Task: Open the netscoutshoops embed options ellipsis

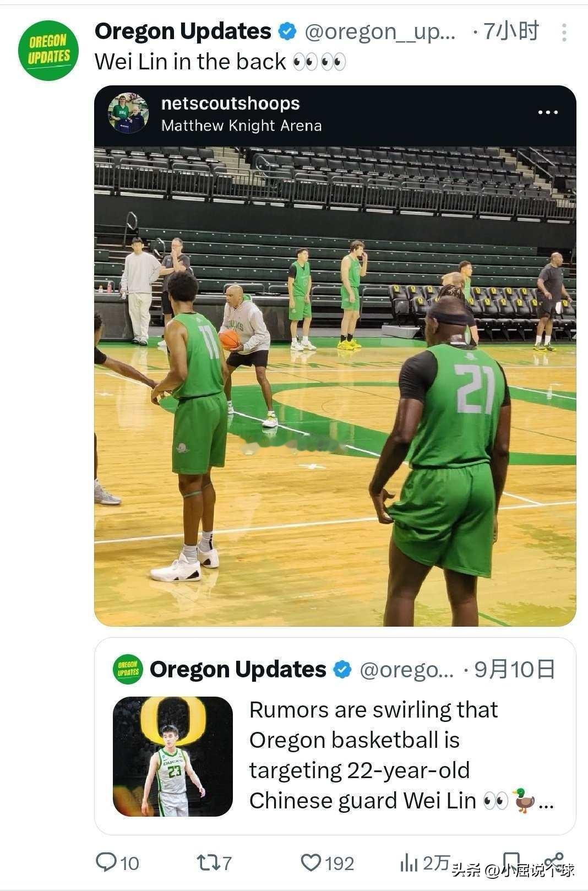Action: point(548,112)
